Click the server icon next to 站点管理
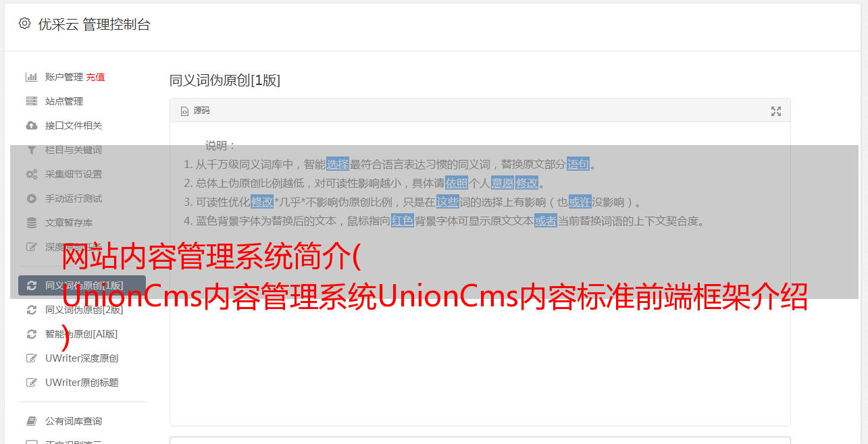The height and width of the screenshot is (444, 868). (31, 101)
